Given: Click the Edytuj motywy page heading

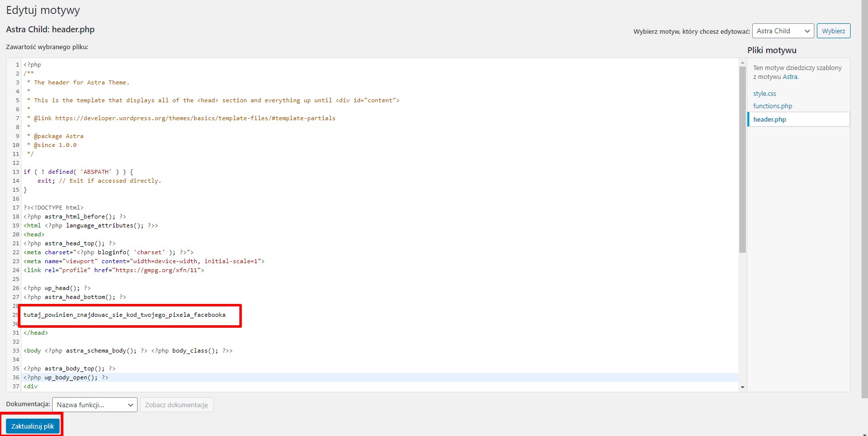Looking at the screenshot, I should point(43,10).
